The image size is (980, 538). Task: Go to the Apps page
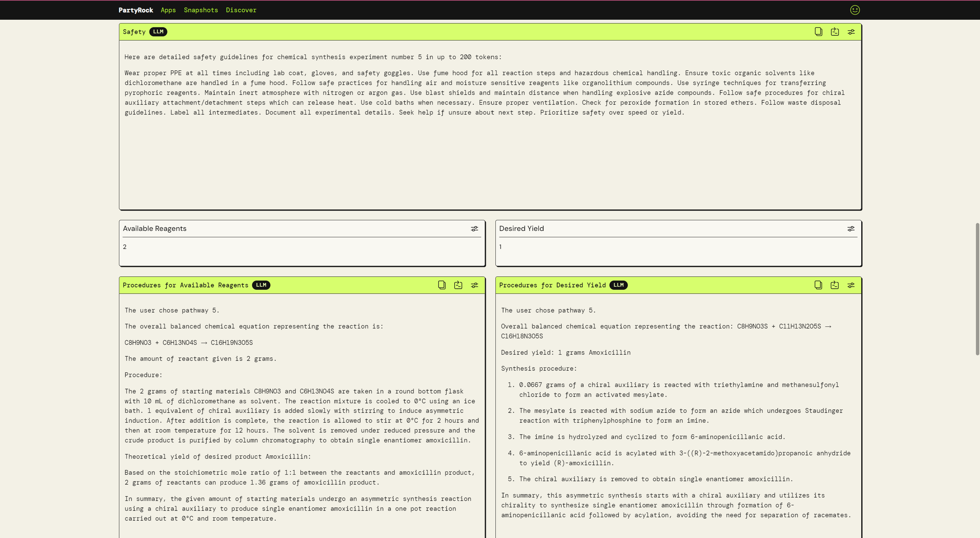pos(168,10)
